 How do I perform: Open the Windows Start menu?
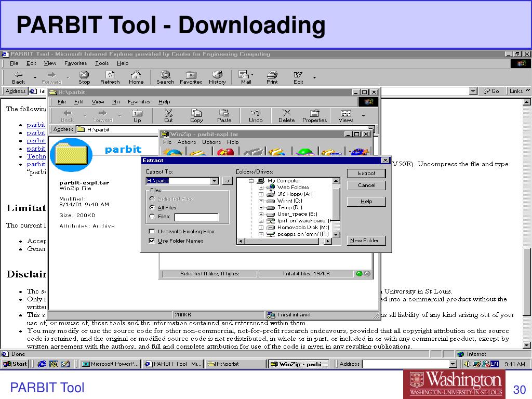point(15,364)
